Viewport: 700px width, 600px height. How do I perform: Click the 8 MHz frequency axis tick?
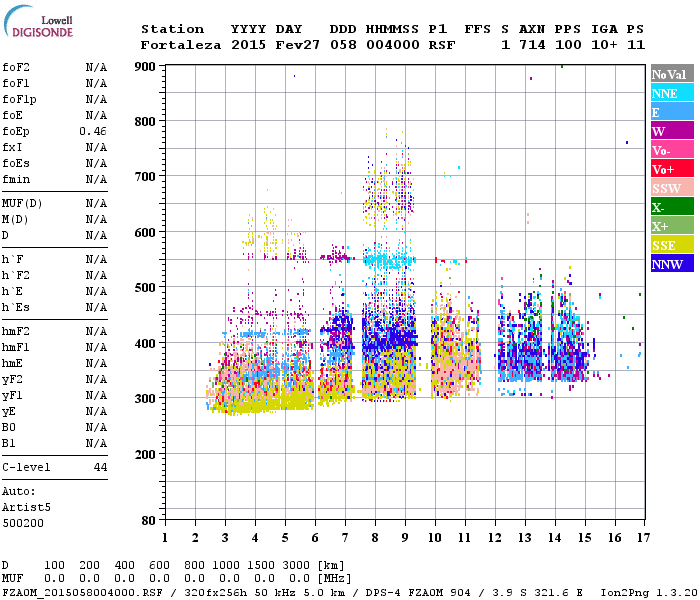pos(375,538)
